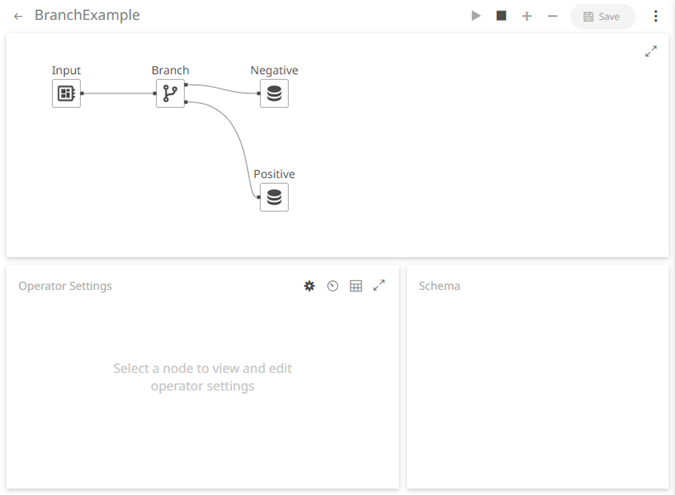This screenshot has width=675, height=495.
Task: Select the Negative output node
Action: click(274, 94)
